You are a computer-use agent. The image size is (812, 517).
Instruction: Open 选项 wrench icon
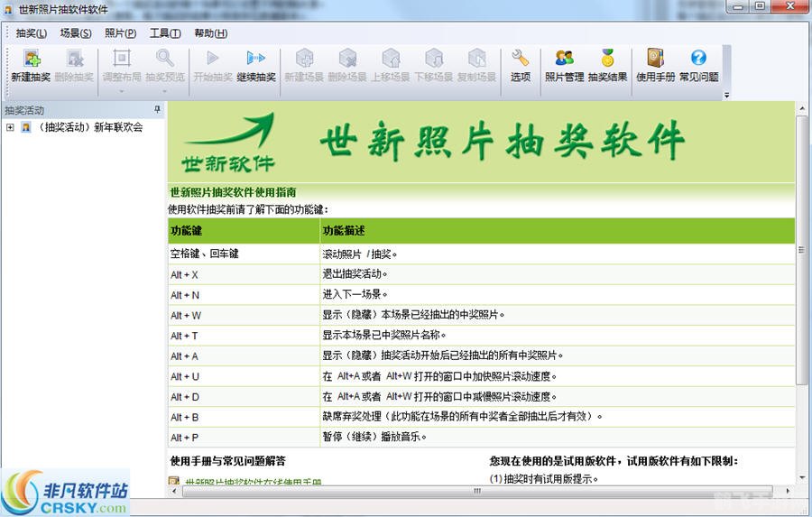[520, 58]
